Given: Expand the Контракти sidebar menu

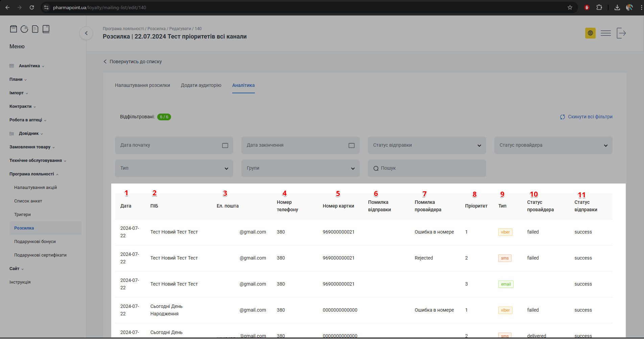Looking at the screenshot, I should point(23,106).
